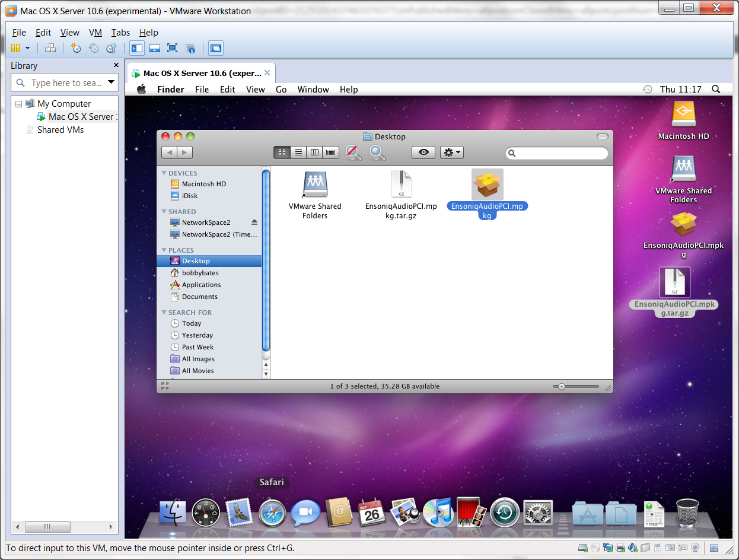The image size is (739, 560).
Task: Go back in Finder window
Action: [170, 152]
